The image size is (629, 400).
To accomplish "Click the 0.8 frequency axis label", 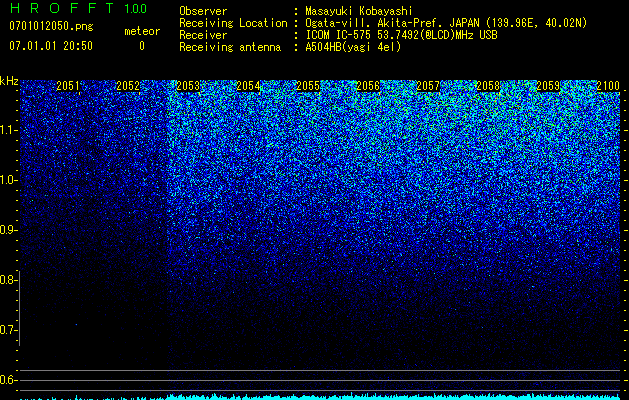I will coord(8,280).
